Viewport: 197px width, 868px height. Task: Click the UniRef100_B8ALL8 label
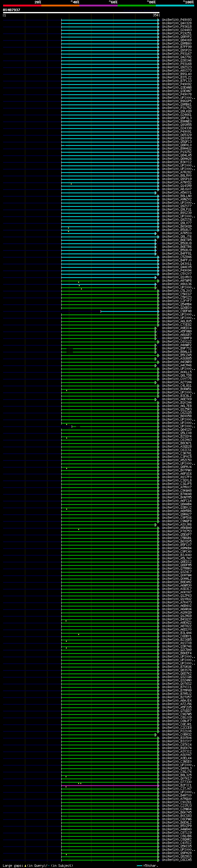177,352
